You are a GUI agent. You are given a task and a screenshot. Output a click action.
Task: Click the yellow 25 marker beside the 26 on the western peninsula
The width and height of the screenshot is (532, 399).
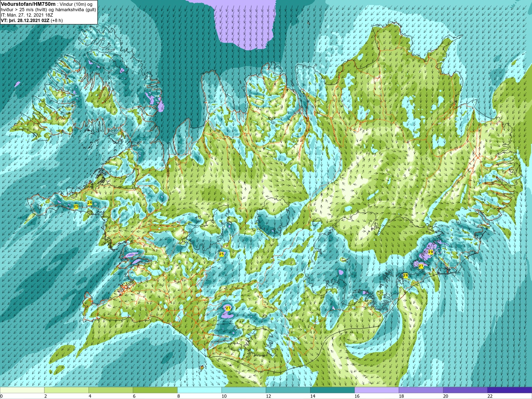click(x=76, y=206)
